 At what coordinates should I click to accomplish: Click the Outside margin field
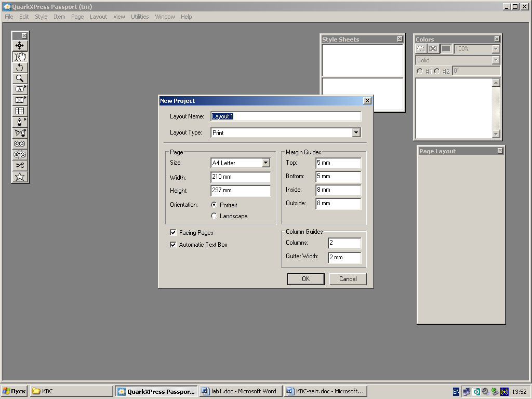click(x=338, y=204)
